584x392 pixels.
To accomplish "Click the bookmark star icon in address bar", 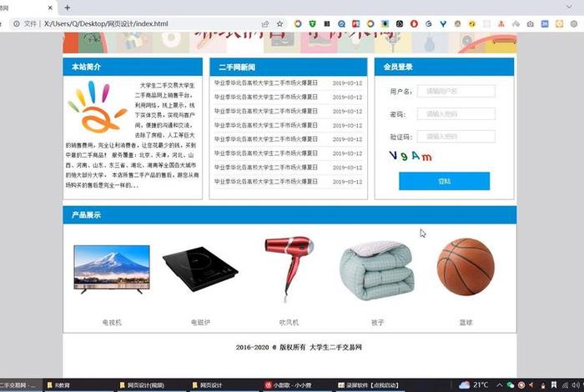I will 279,24.
